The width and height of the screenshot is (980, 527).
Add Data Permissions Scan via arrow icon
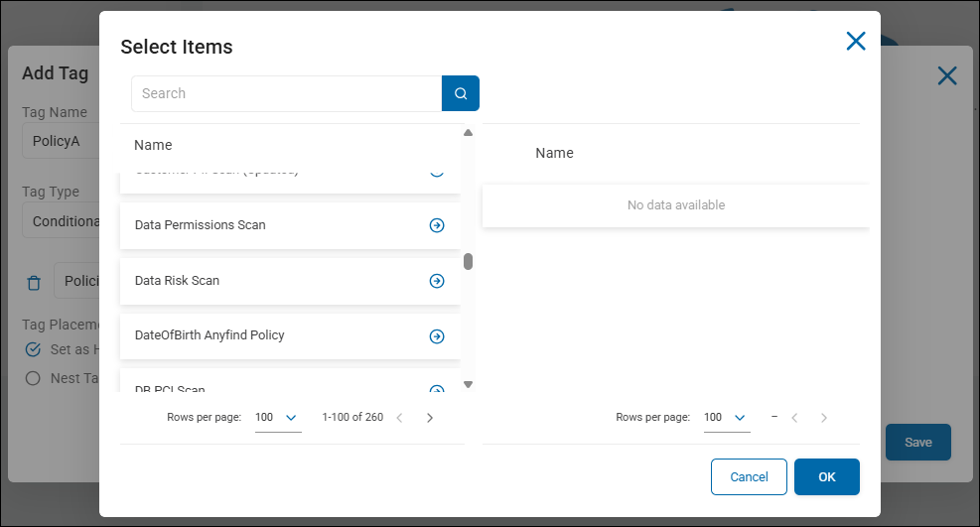point(437,225)
